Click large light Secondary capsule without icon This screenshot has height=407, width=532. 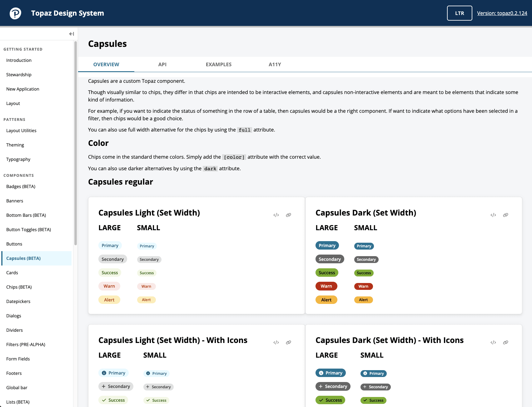pyautogui.click(x=112, y=259)
